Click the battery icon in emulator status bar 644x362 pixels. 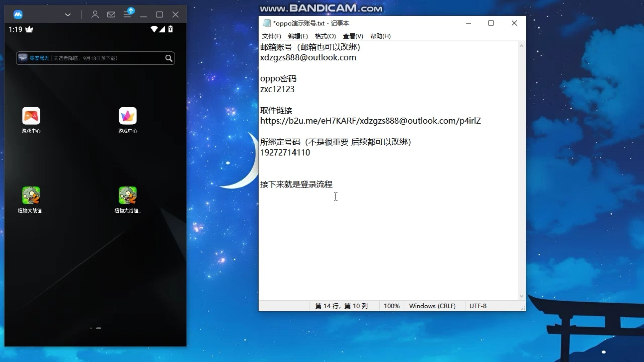(170, 29)
